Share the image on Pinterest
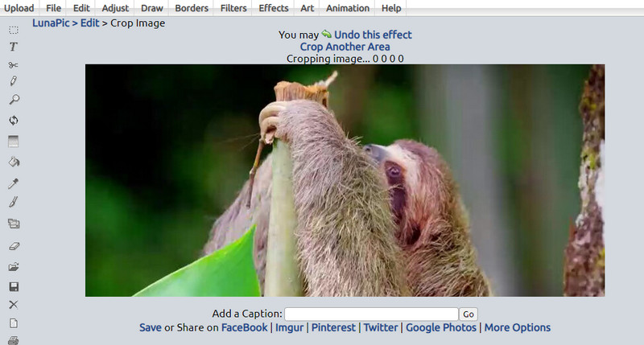The image size is (644, 345). click(x=333, y=327)
